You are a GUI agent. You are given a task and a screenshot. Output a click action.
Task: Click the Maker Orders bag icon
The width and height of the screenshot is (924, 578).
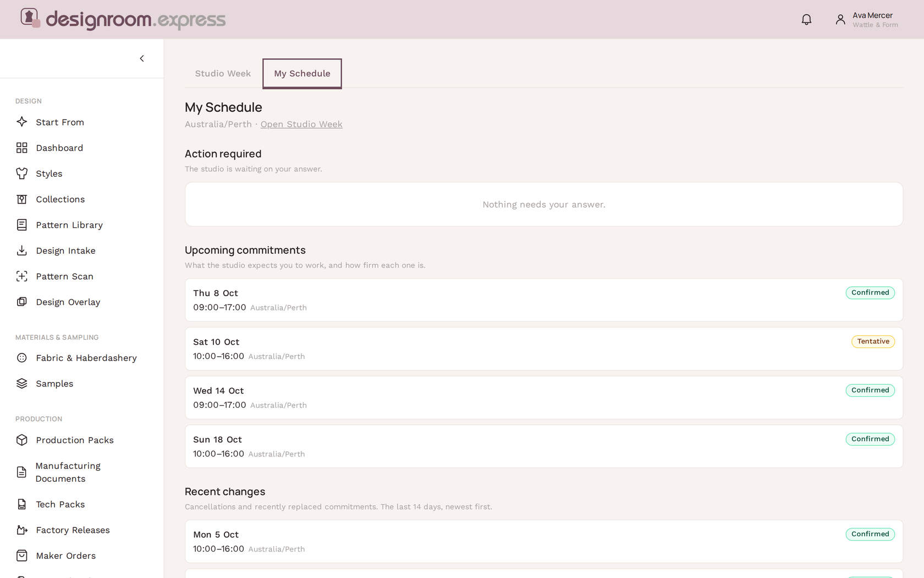22,555
